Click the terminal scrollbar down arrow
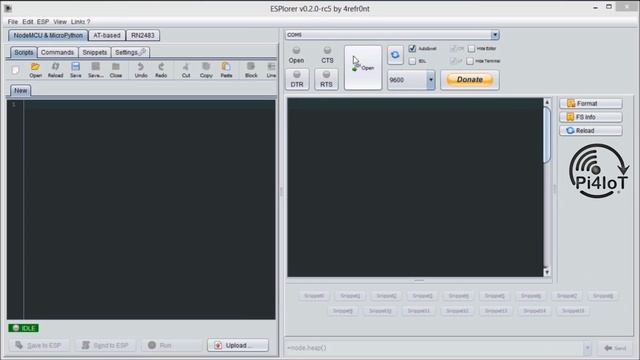The image size is (640, 360). coord(547,272)
